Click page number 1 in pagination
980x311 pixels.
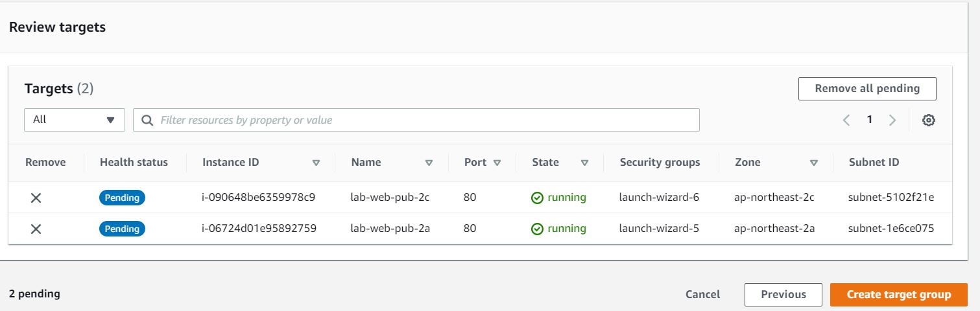click(x=870, y=120)
